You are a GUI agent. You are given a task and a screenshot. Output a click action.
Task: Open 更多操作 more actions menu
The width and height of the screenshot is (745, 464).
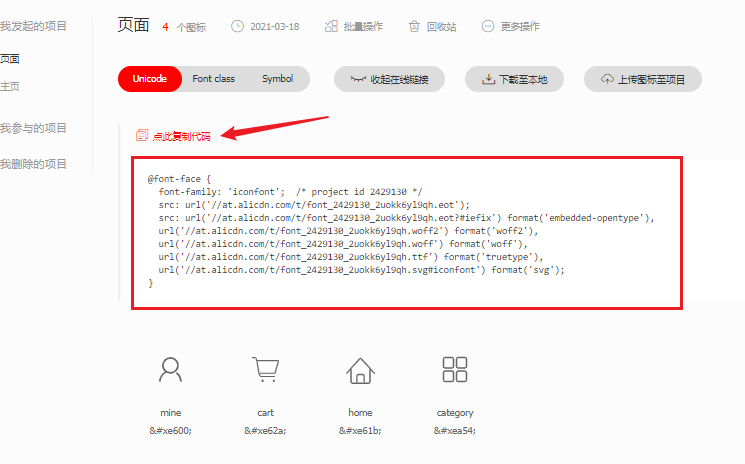tap(520, 27)
